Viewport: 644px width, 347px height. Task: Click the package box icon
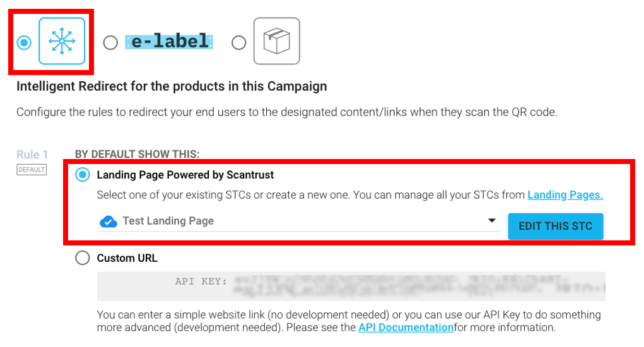[x=276, y=41]
